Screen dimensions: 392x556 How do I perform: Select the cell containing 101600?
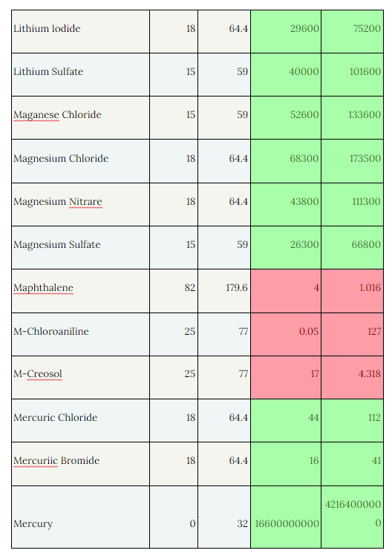(352, 75)
